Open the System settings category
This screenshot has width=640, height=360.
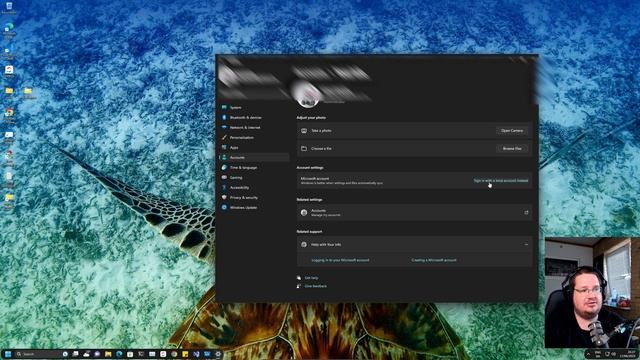pos(254,107)
